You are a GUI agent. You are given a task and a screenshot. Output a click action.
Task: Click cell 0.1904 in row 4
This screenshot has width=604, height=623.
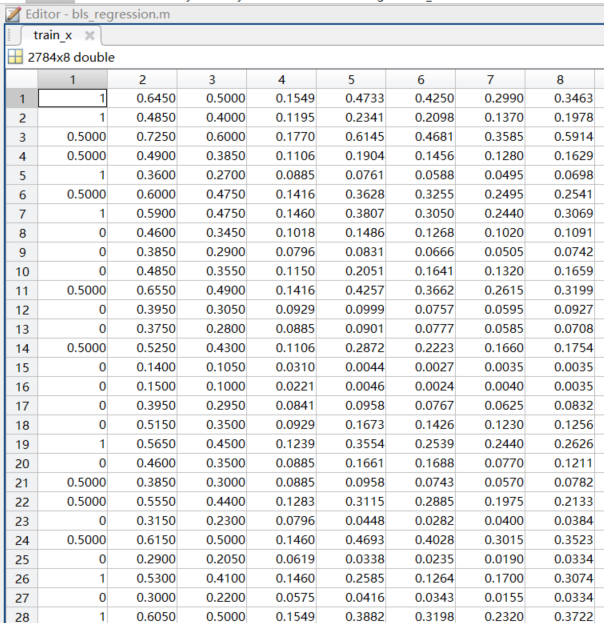click(x=351, y=156)
